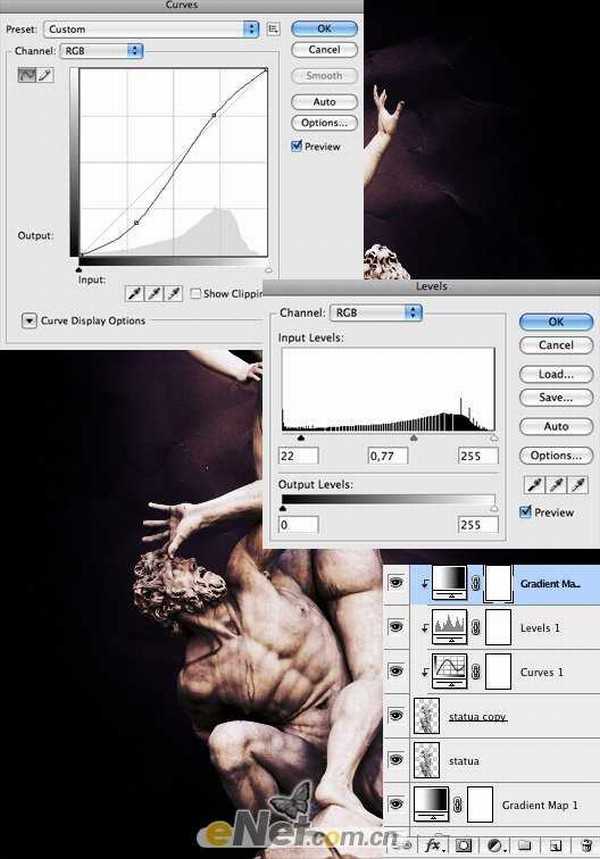Click Save... in the Levels dialog
The height and width of the screenshot is (859, 600).
click(555, 398)
